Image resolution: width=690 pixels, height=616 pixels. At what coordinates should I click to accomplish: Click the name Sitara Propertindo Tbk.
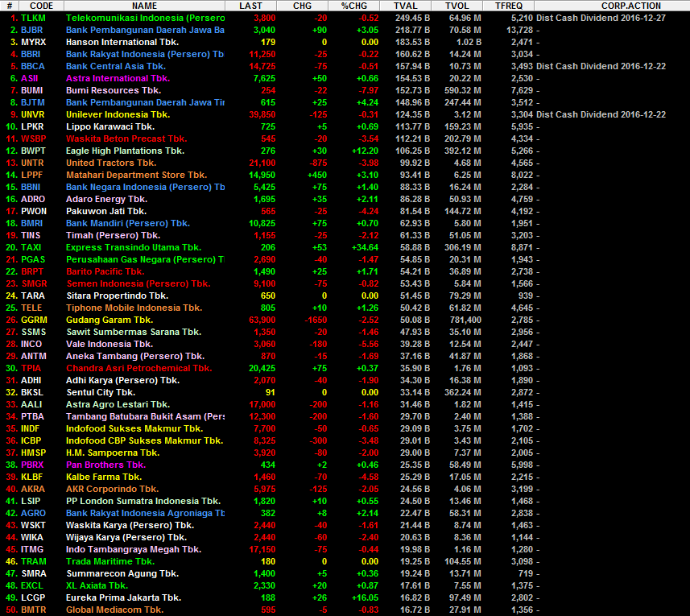point(118,296)
